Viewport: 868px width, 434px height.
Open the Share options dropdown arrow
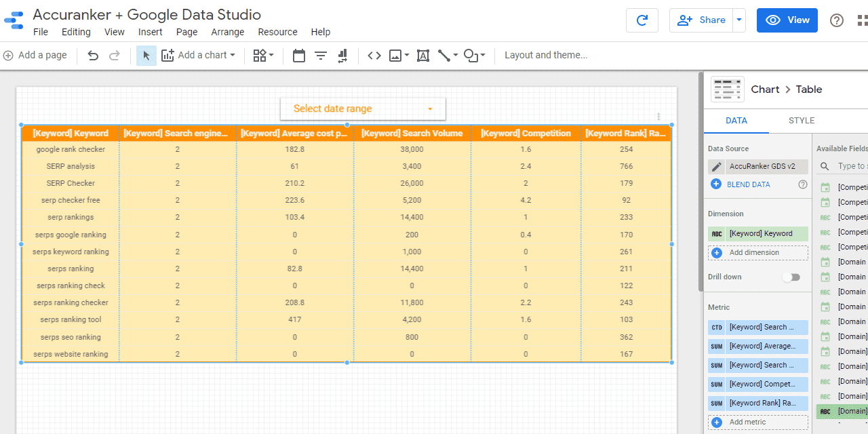pos(739,20)
